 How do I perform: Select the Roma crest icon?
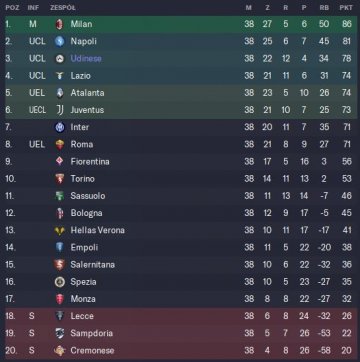(60, 144)
